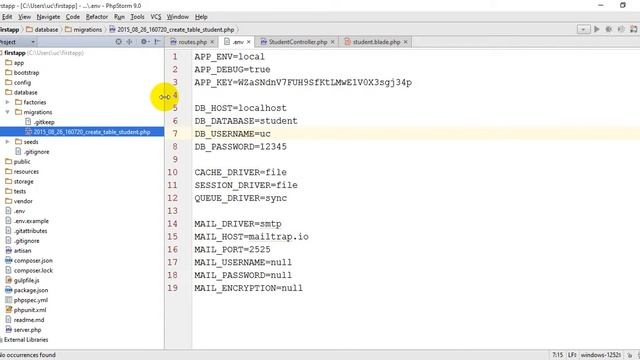Open the Code menu
This screenshot has height=360, width=640.
pos(73,17)
